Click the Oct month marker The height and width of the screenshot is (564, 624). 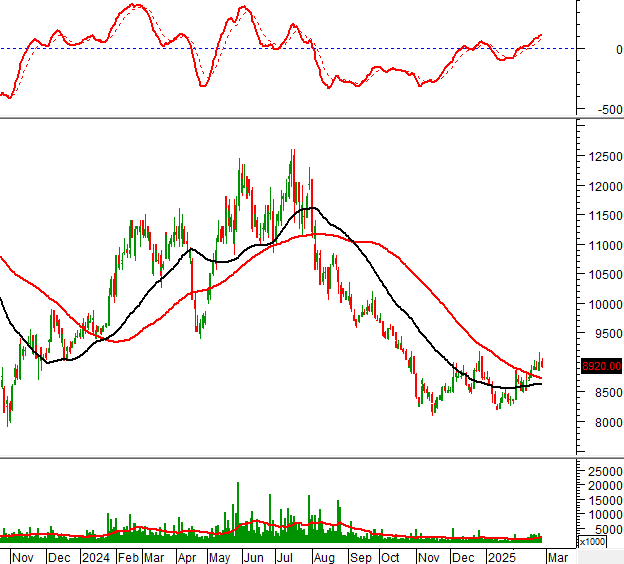click(x=393, y=555)
